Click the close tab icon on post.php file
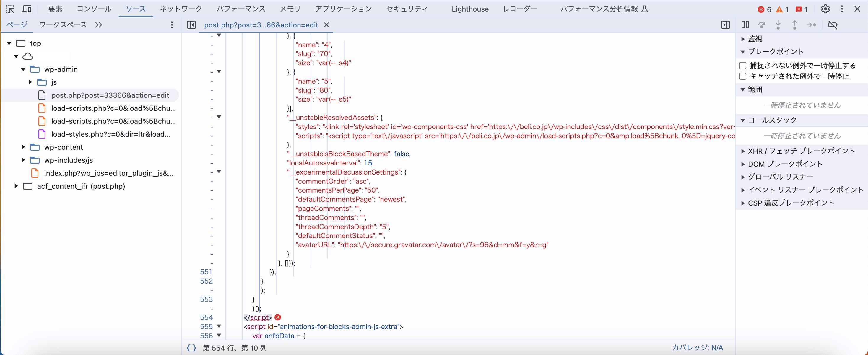 pos(327,25)
